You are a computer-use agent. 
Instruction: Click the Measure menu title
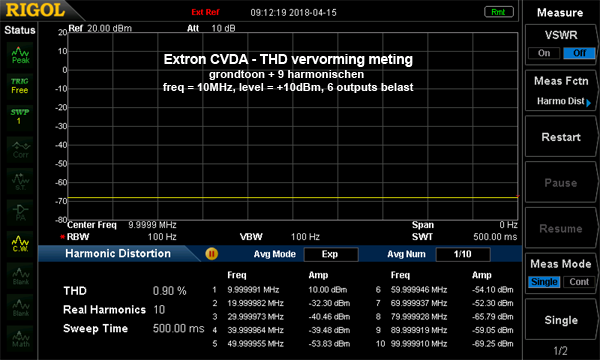tap(560, 13)
